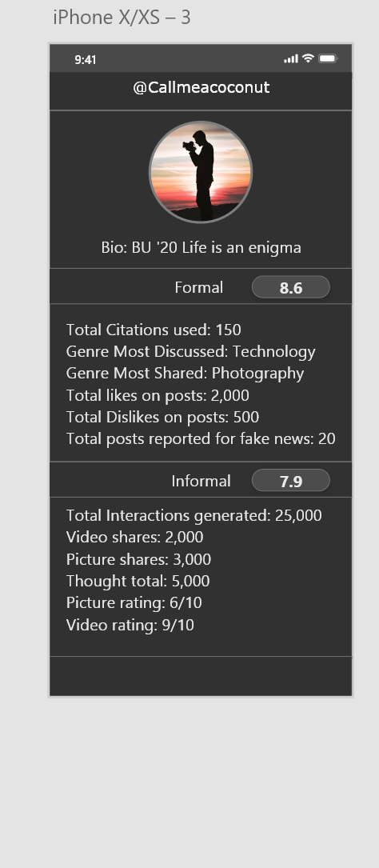Click the cellular signal strength icon
This screenshot has height=868, width=379.
click(x=291, y=58)
